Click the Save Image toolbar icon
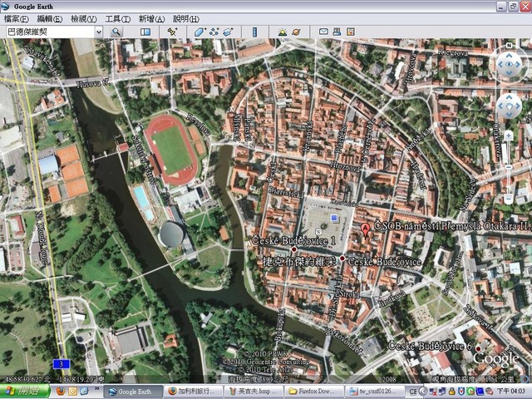 pos(350,32)
